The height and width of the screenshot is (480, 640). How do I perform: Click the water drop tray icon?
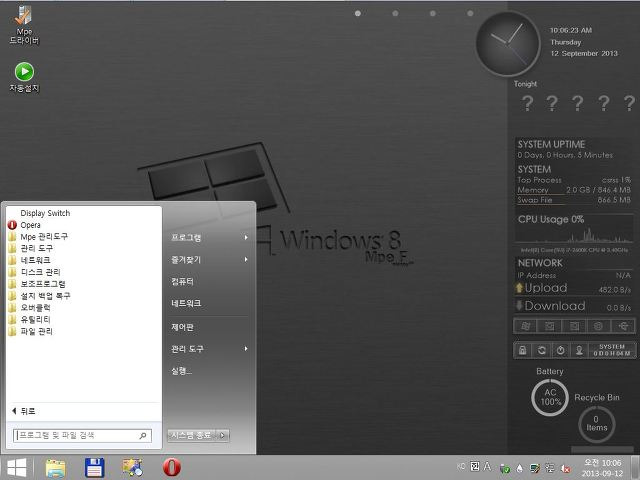520,469
